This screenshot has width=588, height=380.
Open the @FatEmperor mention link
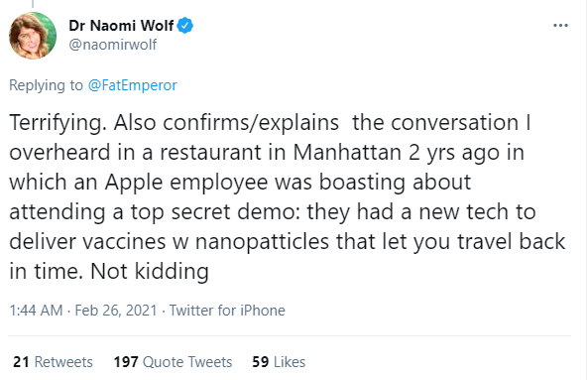coord(133,85)
